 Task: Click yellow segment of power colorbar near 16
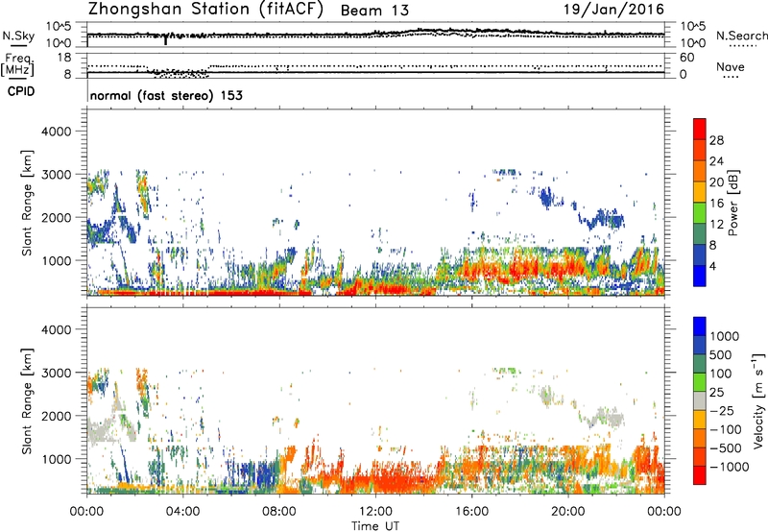point(700,192)
